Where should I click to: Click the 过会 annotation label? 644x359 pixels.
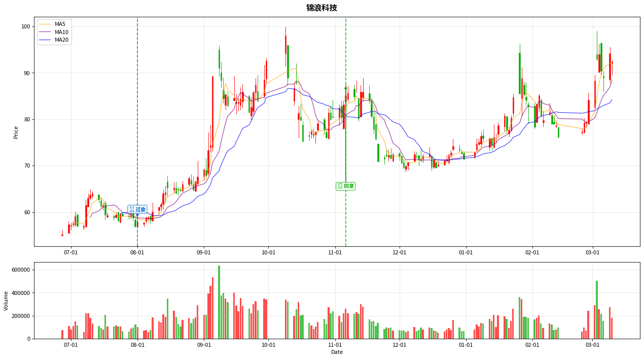137,209
